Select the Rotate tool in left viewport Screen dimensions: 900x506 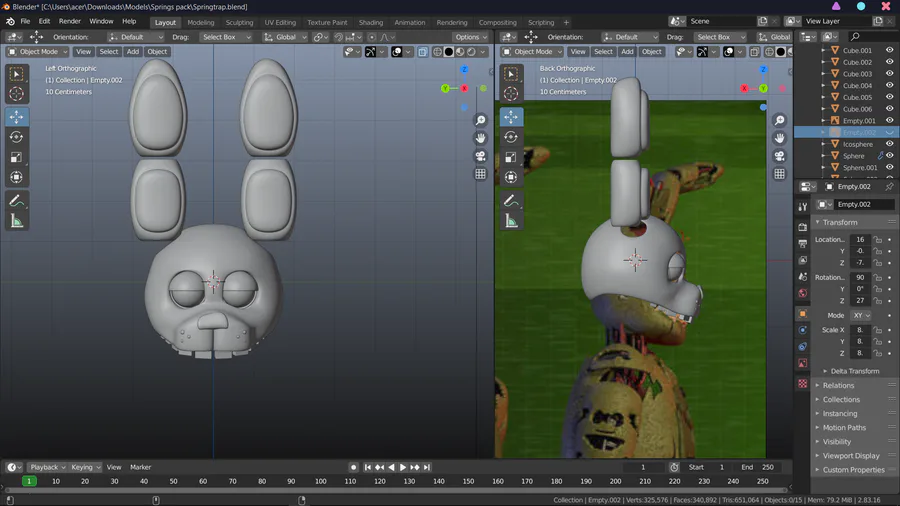pyautogui.click(x=16, y=137)
